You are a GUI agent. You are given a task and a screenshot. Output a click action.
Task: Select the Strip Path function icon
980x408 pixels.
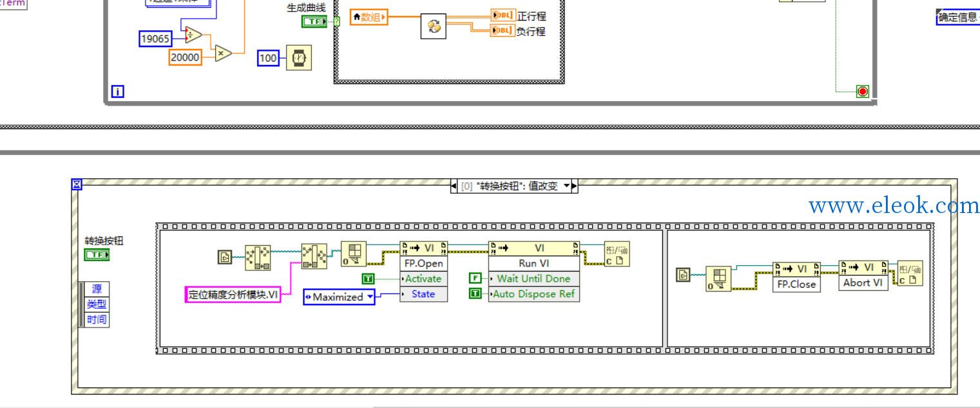(x=258, y=257)
